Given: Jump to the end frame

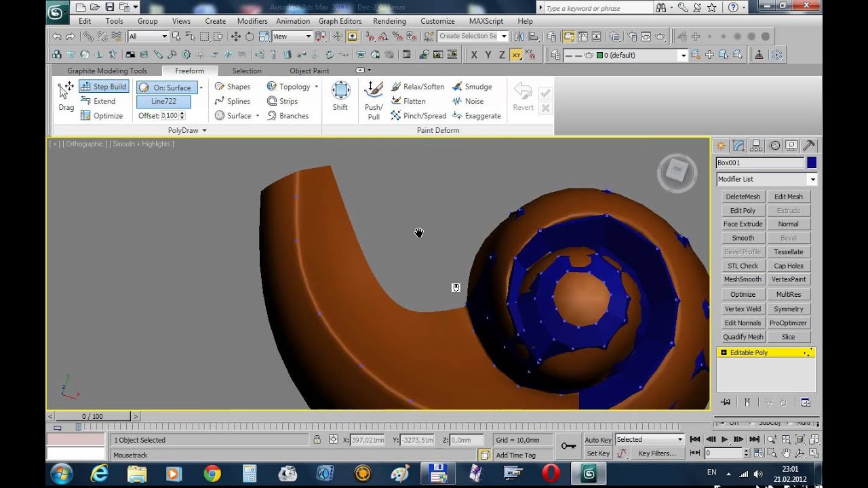Looking at the screenshot, I should [x=754, y=439].
